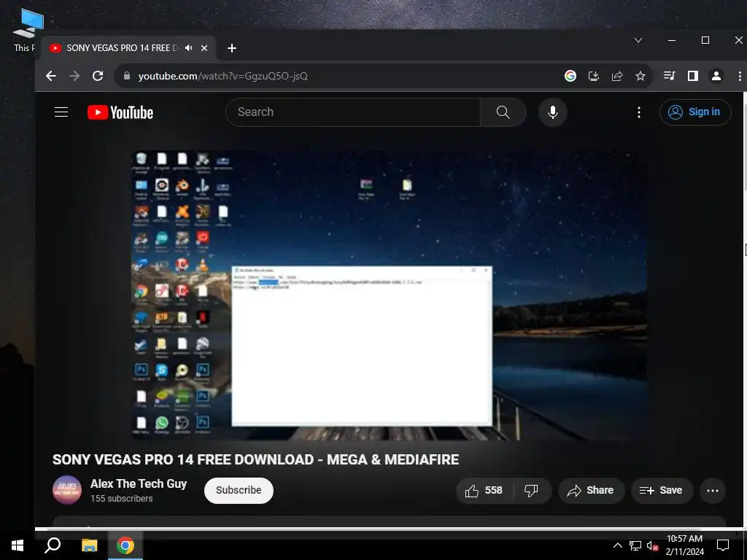Click the Sign in button
This screenshot has width=747, height=560.
[695, 112]
